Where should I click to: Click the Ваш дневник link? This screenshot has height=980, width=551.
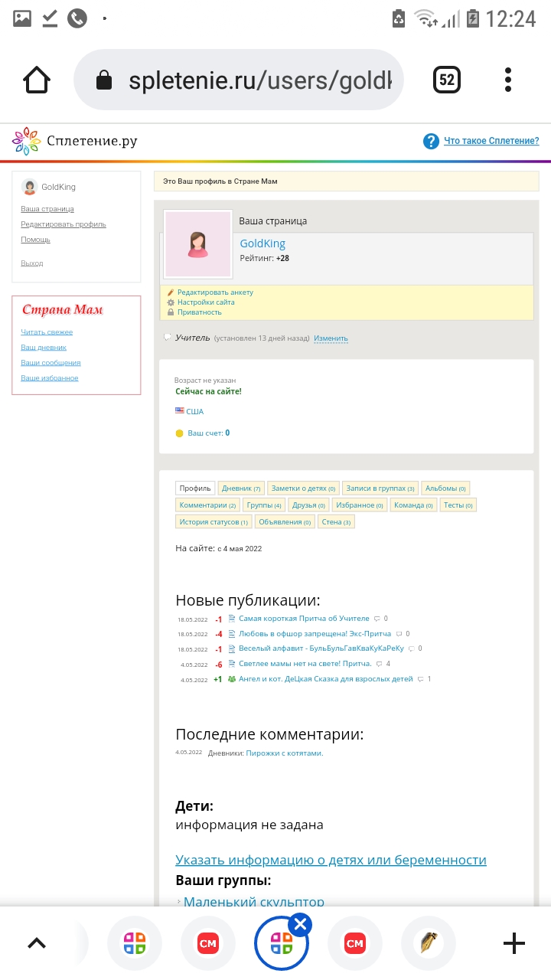pyautogui.click(x=44, y=347)
